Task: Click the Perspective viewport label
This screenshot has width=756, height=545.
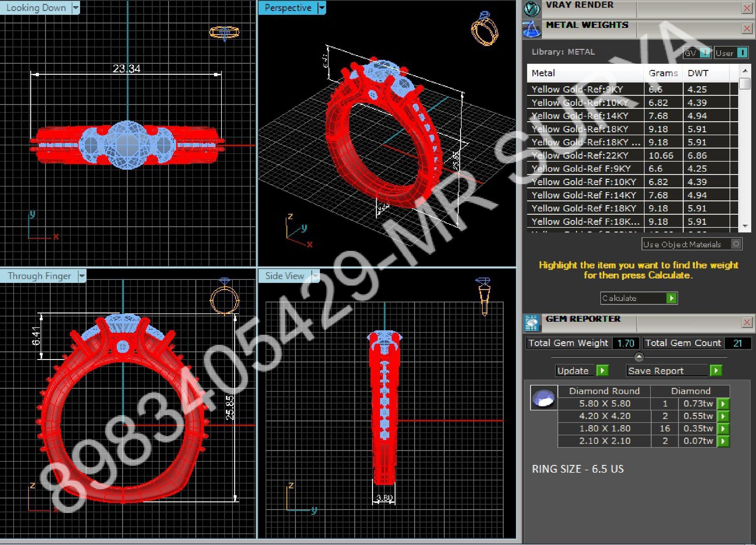Action: tap(288, 8)
